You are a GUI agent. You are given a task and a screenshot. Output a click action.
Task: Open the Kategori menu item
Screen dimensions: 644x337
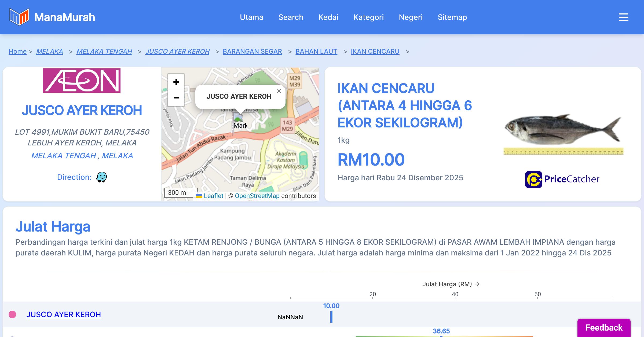(368, 17)
